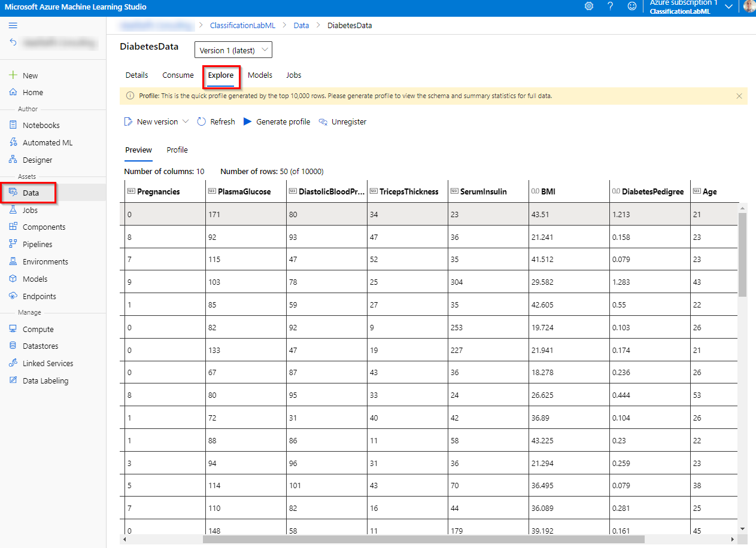This screenshot has height=548, width=756.
Task: Switch to the Profile tab
Action: (177, 150)
